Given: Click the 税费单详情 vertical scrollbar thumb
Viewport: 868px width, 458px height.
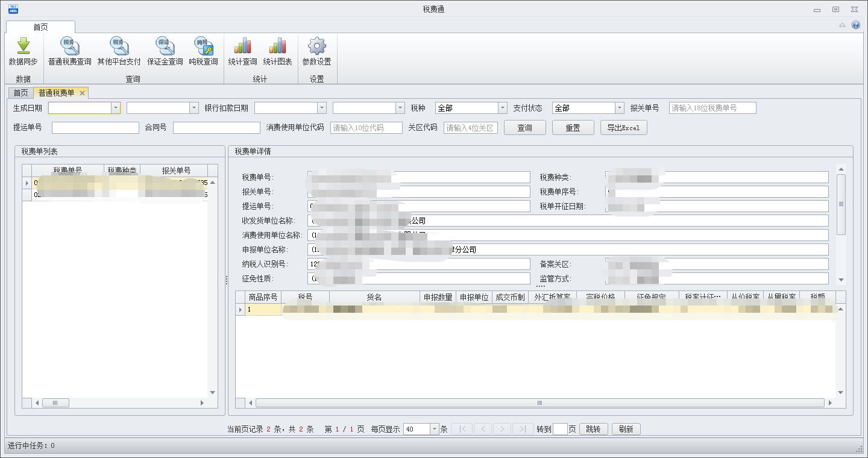Looking at the screenshot, I should pyautogui.click(x=841, y=204).
